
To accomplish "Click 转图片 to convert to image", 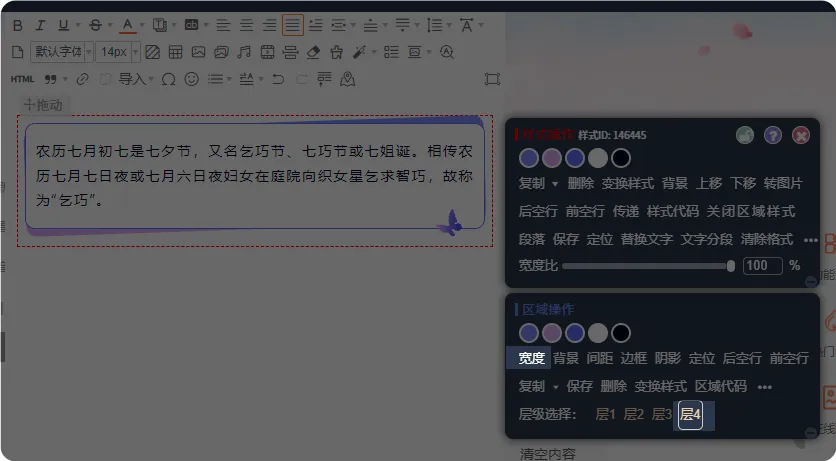I will point(783,183).
